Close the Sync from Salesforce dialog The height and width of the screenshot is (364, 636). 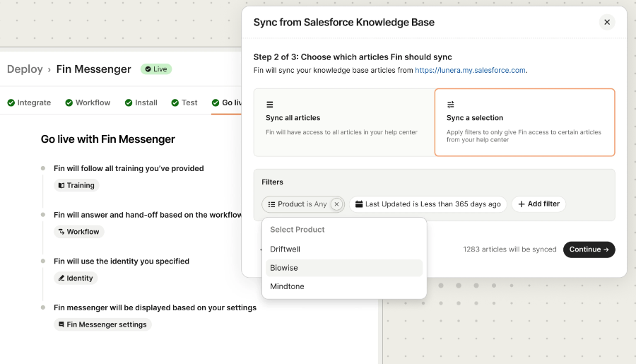(607, 22)
